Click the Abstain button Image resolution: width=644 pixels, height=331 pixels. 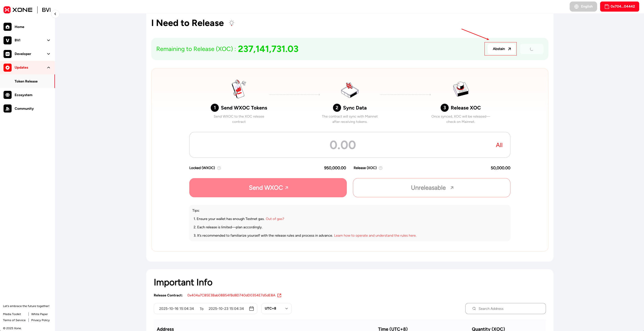point(501,49)
